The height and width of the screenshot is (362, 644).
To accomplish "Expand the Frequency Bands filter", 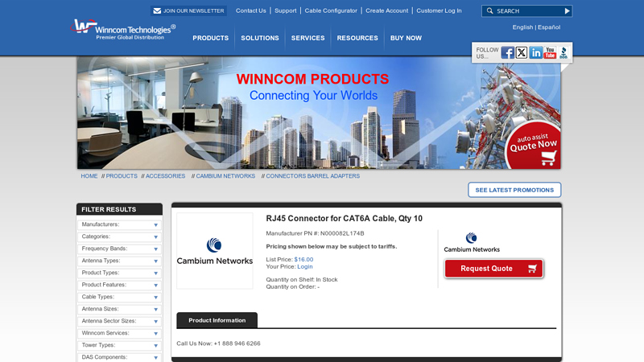I will click(x=119, y=249).
